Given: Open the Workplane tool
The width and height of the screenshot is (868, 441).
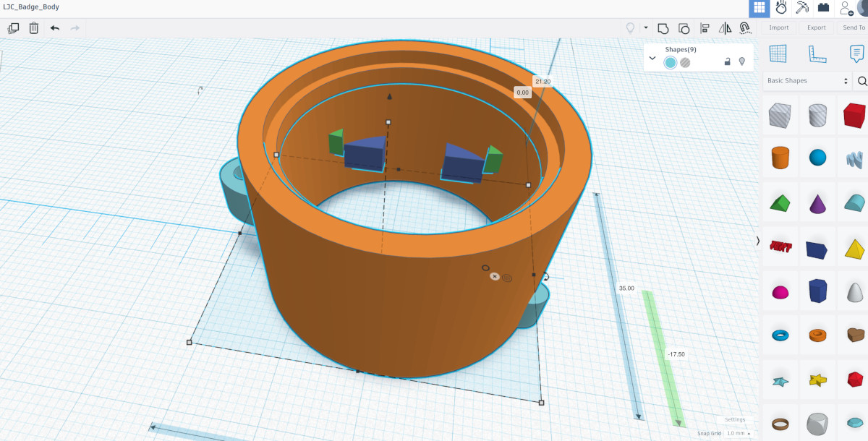Looking at the screenshot, I should click(778, 54).
